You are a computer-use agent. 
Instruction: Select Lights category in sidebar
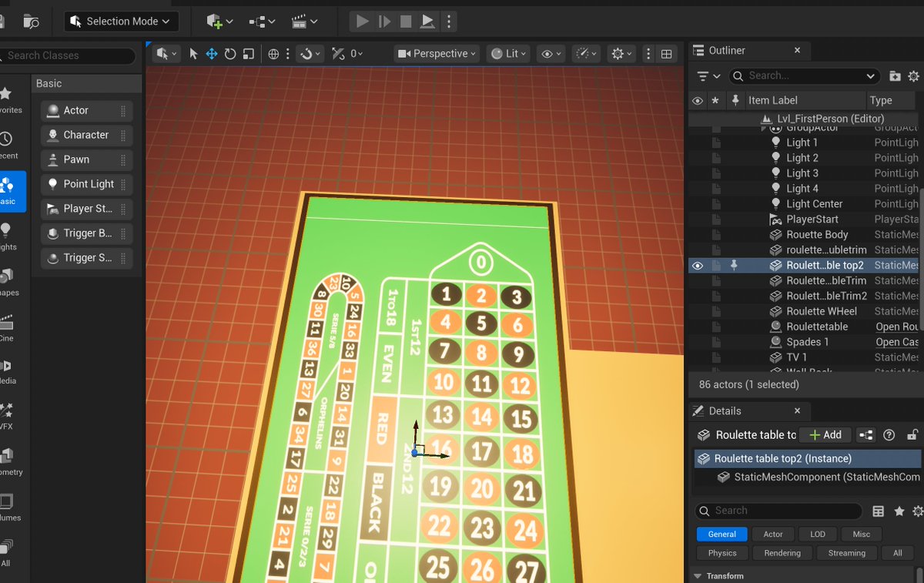8,236
